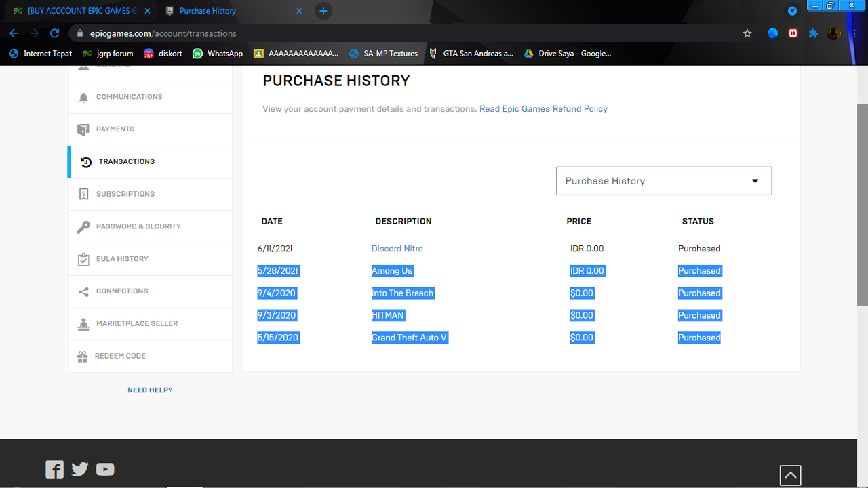868x488 pixels.
Task: Click the back-to-top arrow button
Action: pyautogui.click(x=791, y=475)
